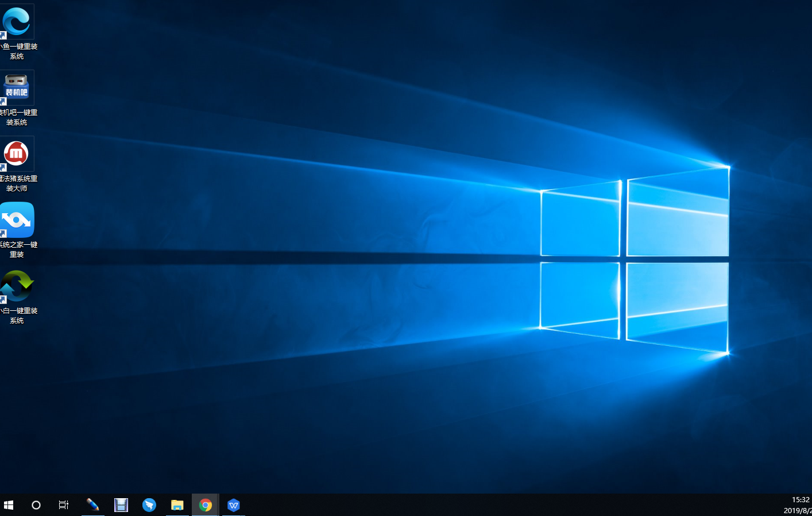Open File Explorer from the taskbar

(x=177, y=505)
